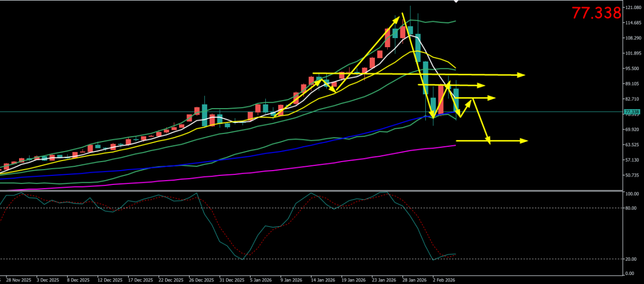Click the 20.00 oscillator level label

point(631,259)
